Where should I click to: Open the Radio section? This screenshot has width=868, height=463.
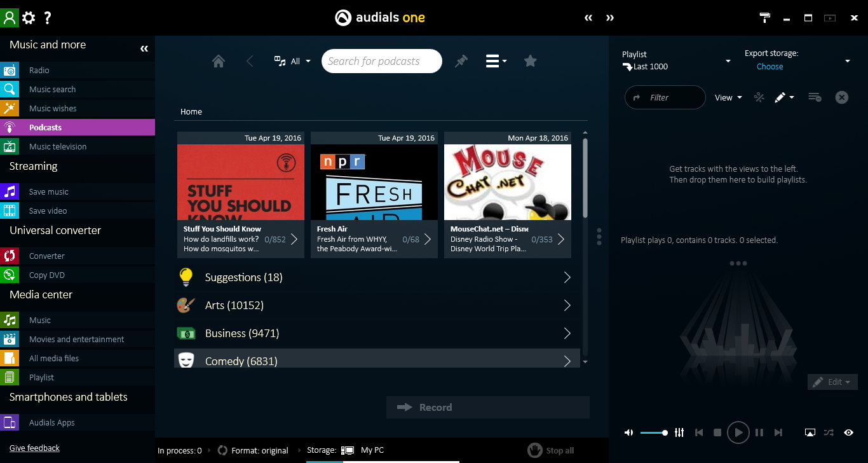[x=78, y=70]
